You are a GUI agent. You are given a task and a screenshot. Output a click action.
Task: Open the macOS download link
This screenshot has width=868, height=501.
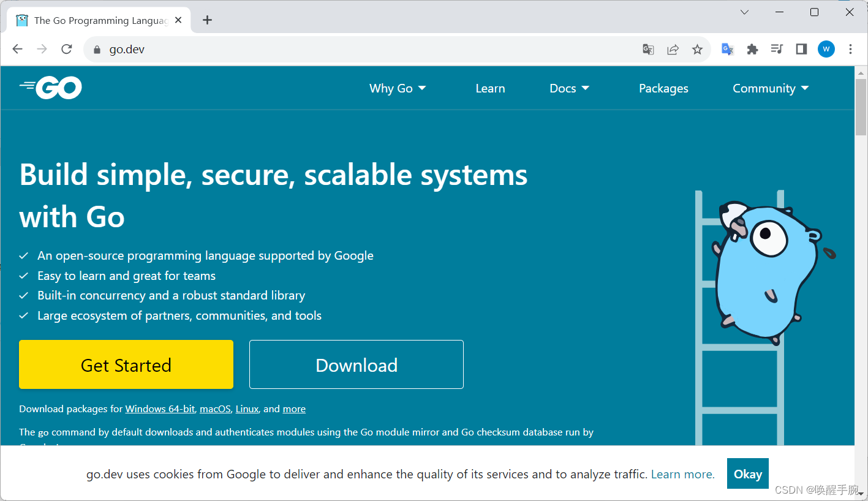click(215, 409)
